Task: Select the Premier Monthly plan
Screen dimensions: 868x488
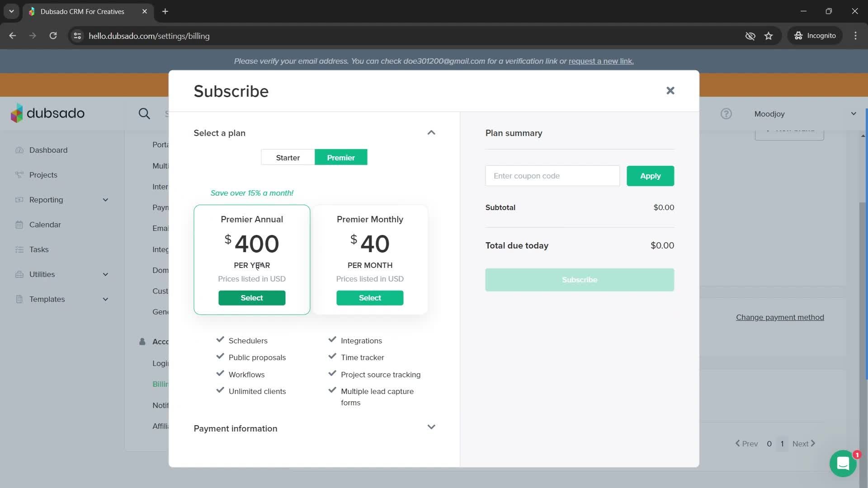Action: pyautogui.click(x=370, y=298)
